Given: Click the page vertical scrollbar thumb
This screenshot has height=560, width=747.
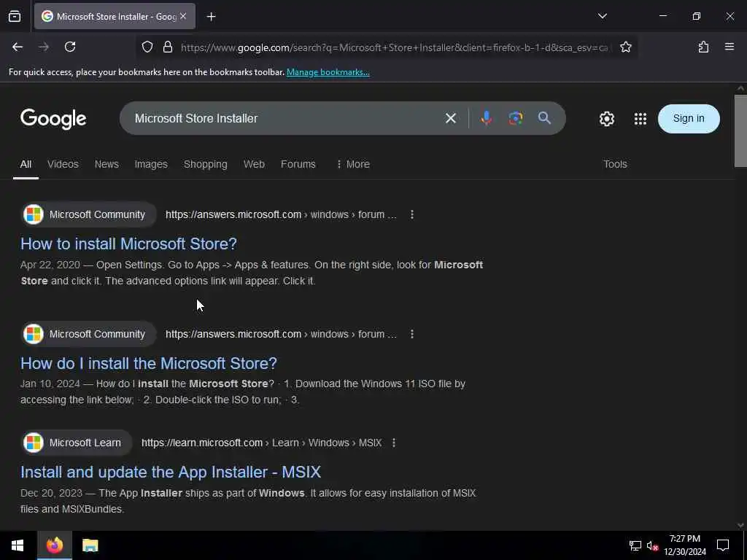Looking at the screenshot, I should [x=740, y=131].
